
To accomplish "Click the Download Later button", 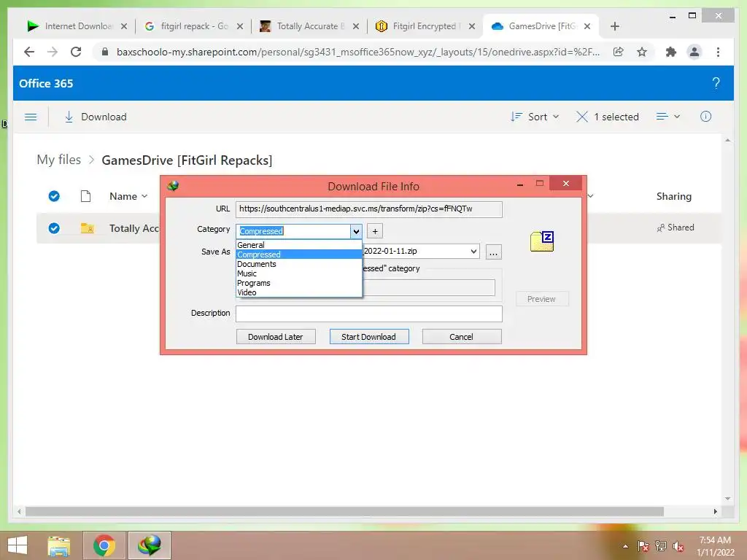I will [x=276, y=337].
